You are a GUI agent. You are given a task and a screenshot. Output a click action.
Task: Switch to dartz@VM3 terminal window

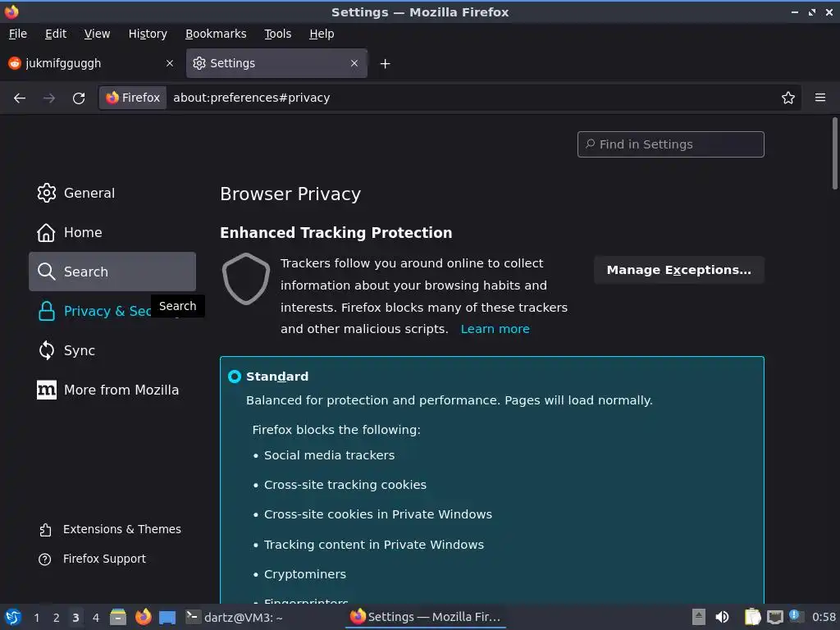click(235, 617)
